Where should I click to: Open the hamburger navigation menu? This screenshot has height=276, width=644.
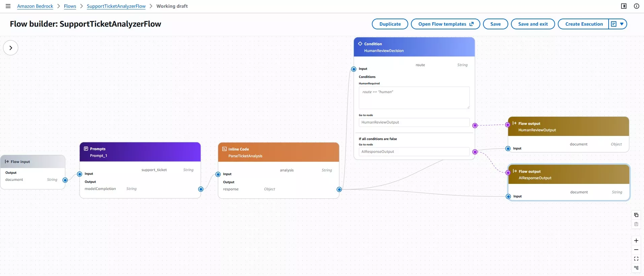[x=8, y=6]
